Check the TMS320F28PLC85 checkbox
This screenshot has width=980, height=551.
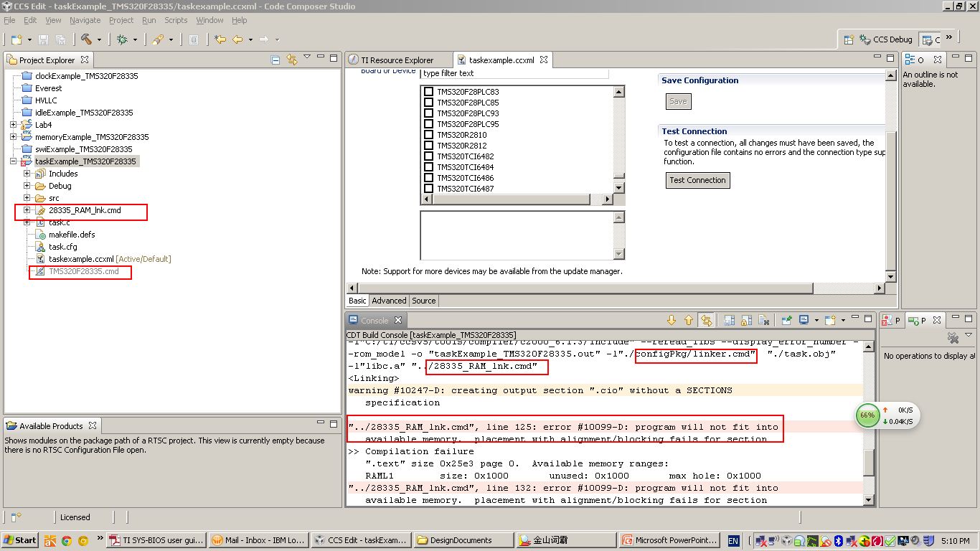coord(428,103)
